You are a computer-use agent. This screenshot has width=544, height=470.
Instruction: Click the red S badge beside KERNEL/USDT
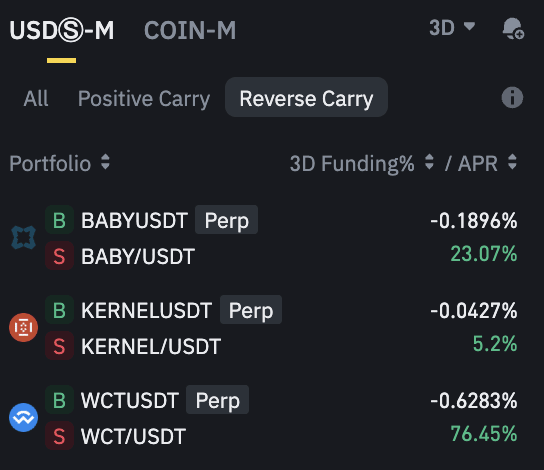(59, 346)
